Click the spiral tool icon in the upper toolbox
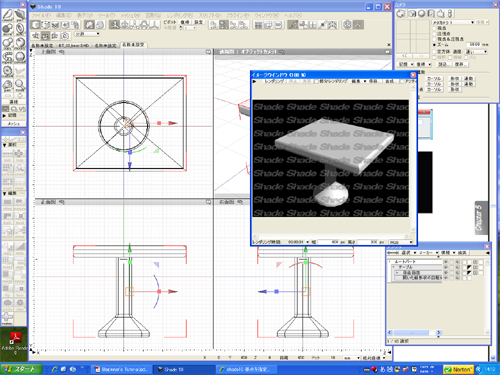The height and width of the screenshot is (375, 500). 8,57
